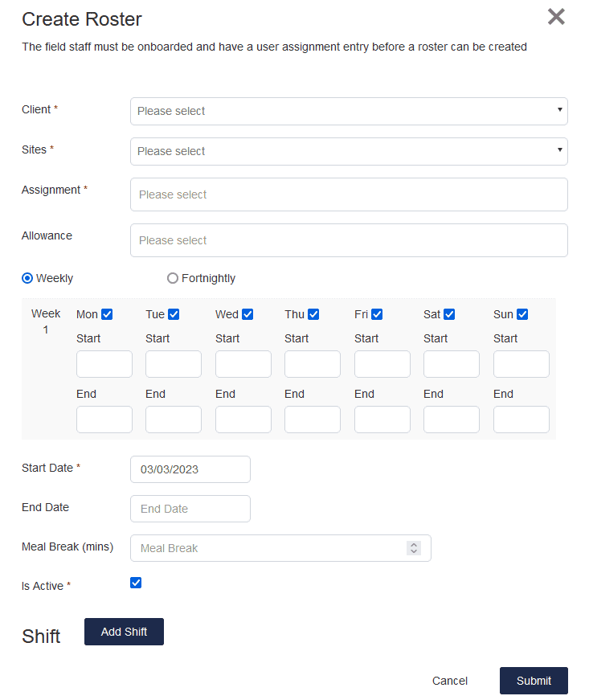Click the Friday End time field
This screenshot has height=700, width=589.
(382, 420)
